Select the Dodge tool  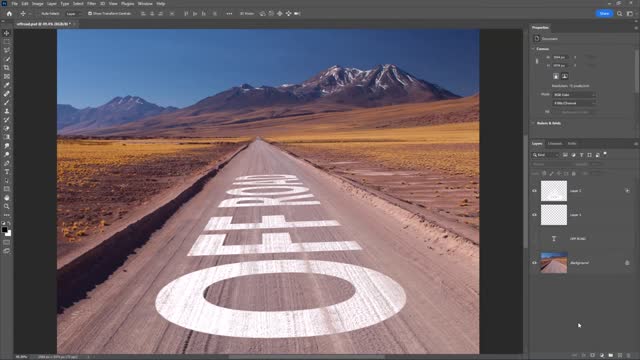coord(7,154)
